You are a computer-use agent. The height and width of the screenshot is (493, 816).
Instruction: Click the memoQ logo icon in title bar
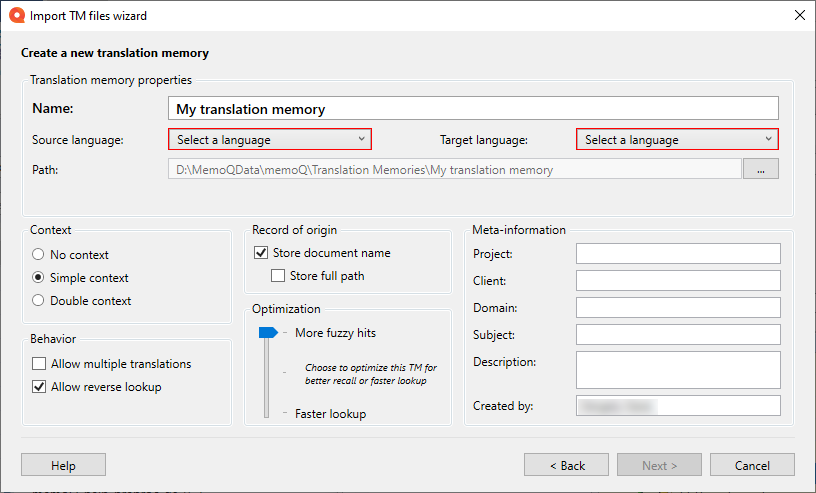(17, 16)
